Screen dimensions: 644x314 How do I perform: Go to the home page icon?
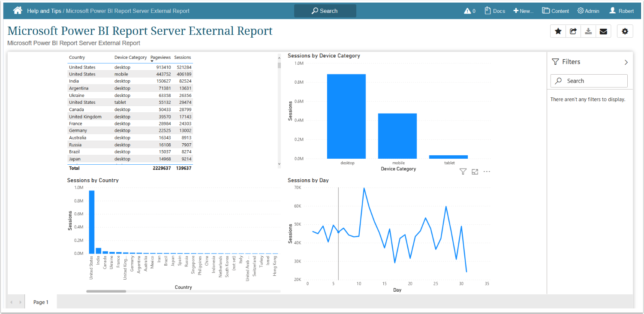pos(18,11)
